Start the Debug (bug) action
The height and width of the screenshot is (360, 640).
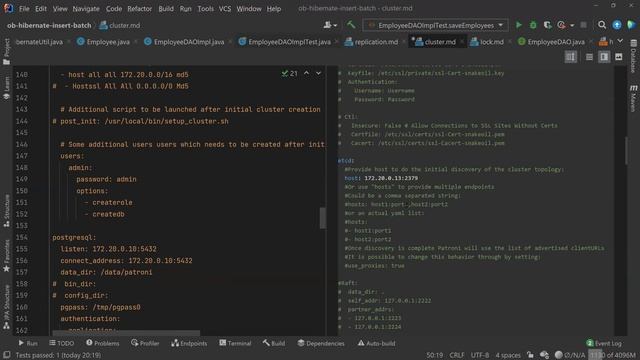click(533, 25)
